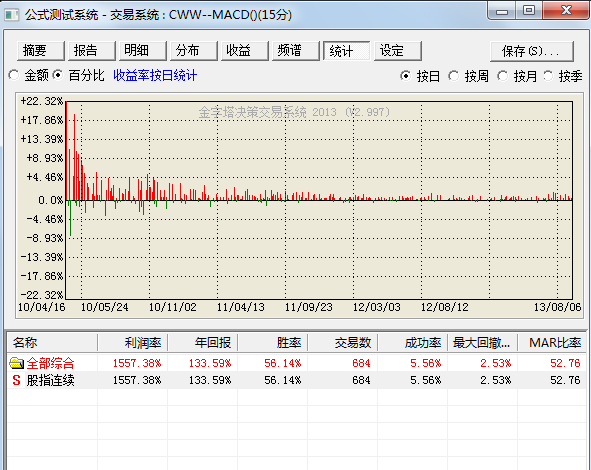Click the 收益率按日统计 blue label
The image size is (591, 470).
pos(155,75)
